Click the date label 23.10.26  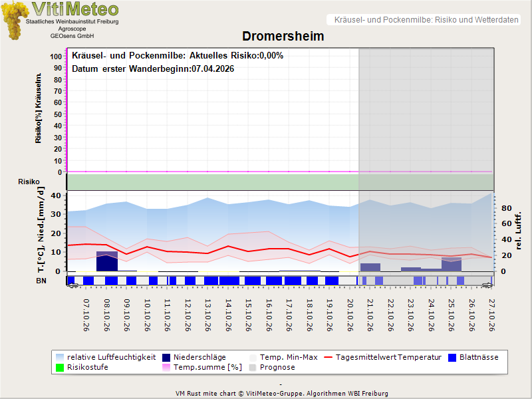410,315
